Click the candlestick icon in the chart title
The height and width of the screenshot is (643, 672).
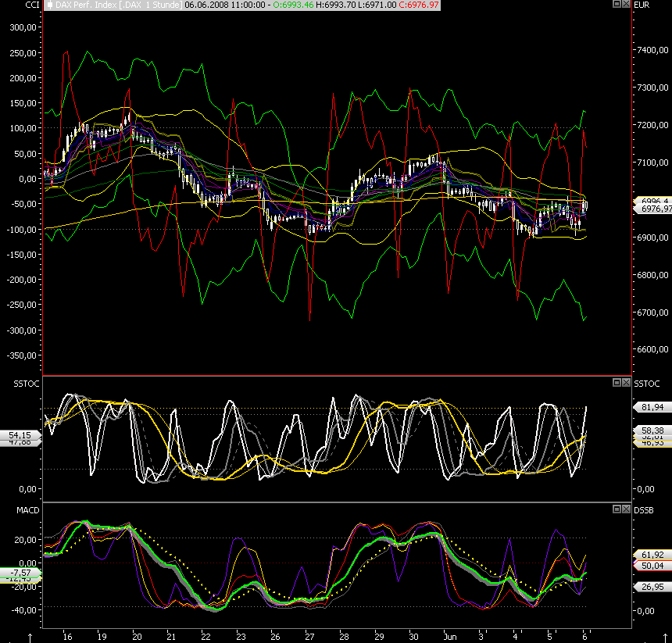[x=50, y=5]
